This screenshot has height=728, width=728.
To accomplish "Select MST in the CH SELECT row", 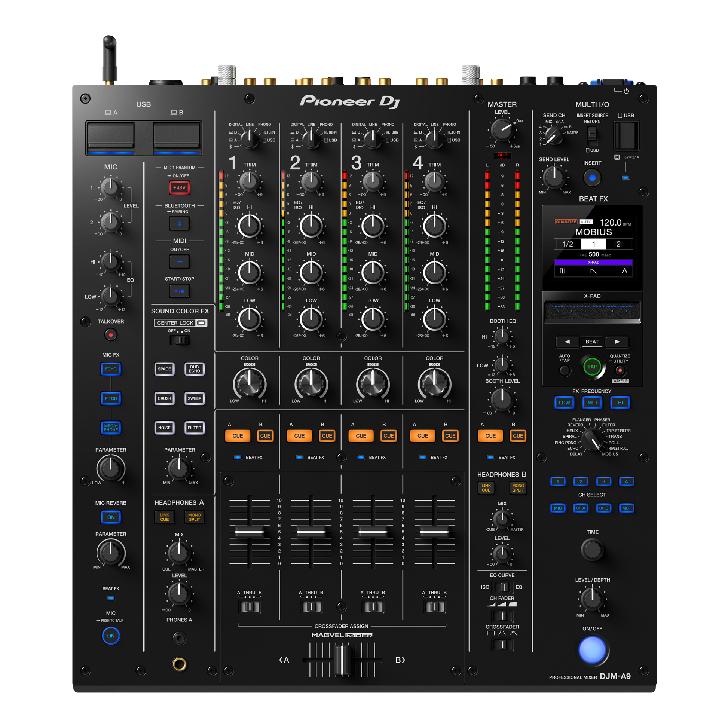I will (627, 508).
